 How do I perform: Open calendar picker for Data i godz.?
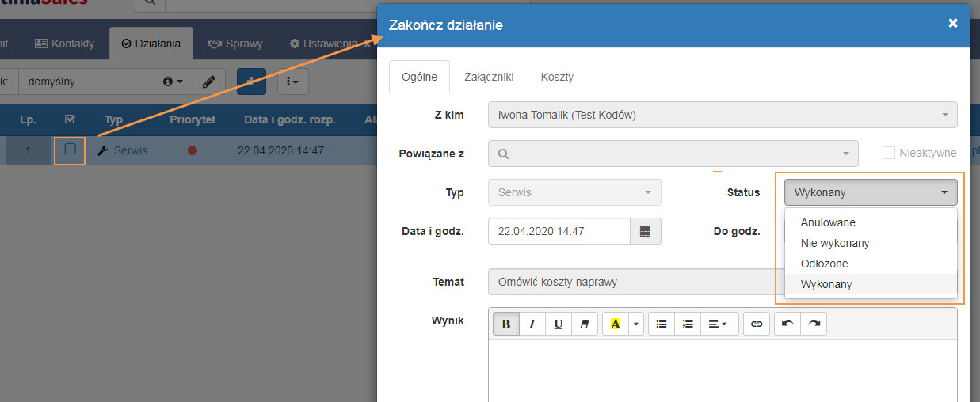[x=645, y=231]
